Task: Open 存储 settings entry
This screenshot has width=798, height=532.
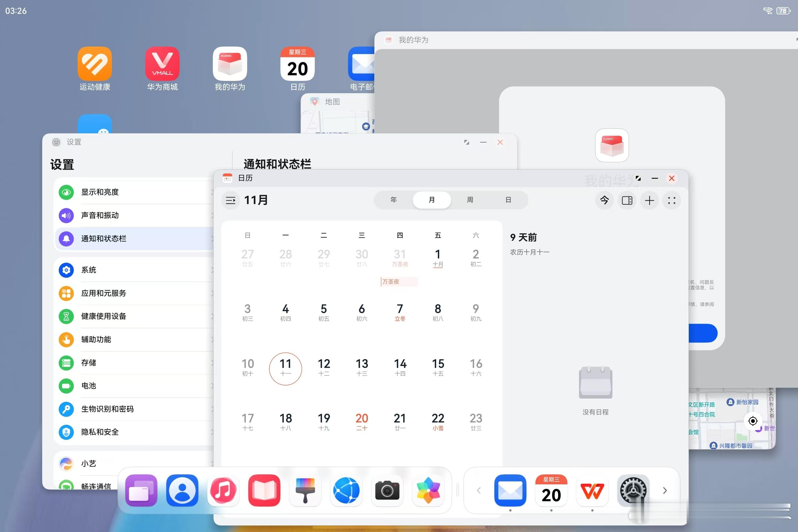Action: pyautogui.click(x=134, y=363)
